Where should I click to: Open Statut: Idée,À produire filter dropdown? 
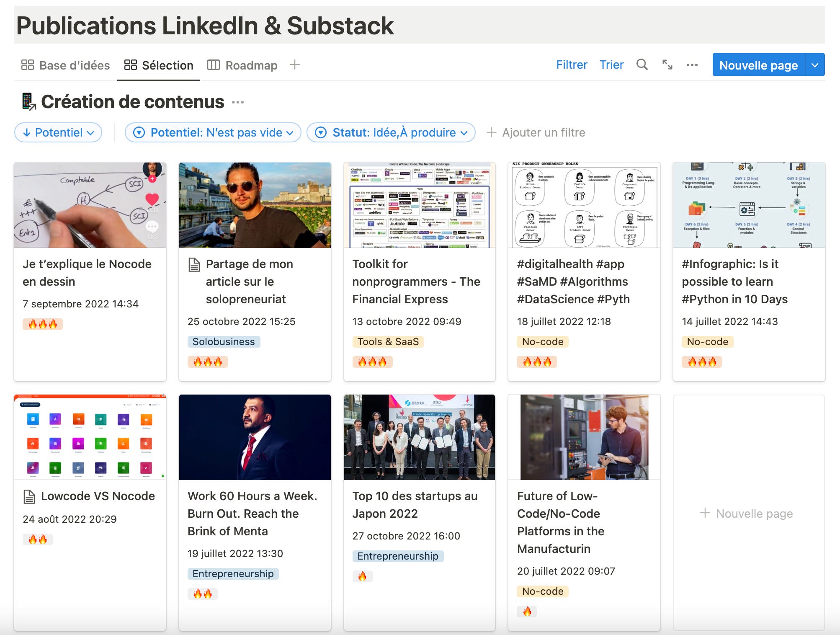pos(391,132)
